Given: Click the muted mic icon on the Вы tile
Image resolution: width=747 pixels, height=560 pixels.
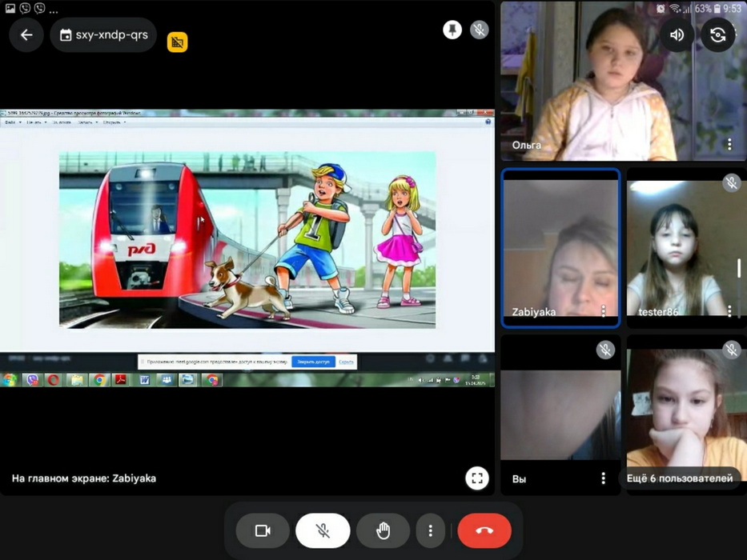Looking at the screenshot, I should [x=605, y=350].
